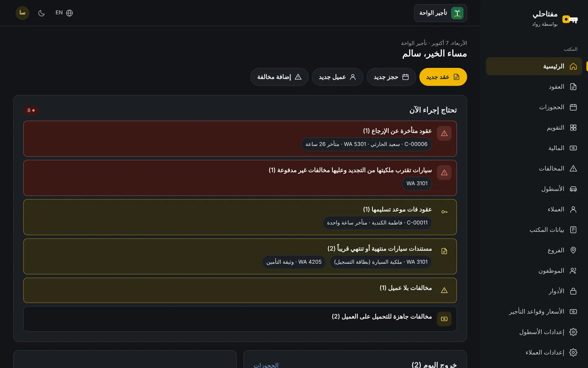Click the إعدادات العملاء gear icon

[573, 352]
